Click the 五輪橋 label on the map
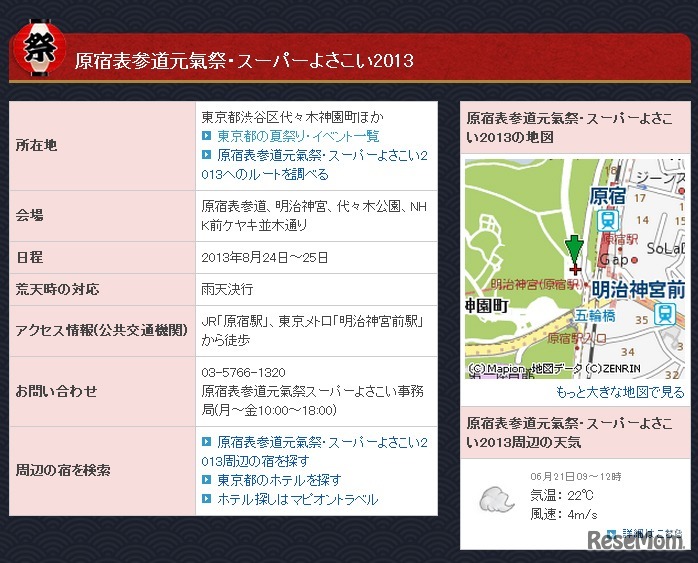 (x=595, y=316)
